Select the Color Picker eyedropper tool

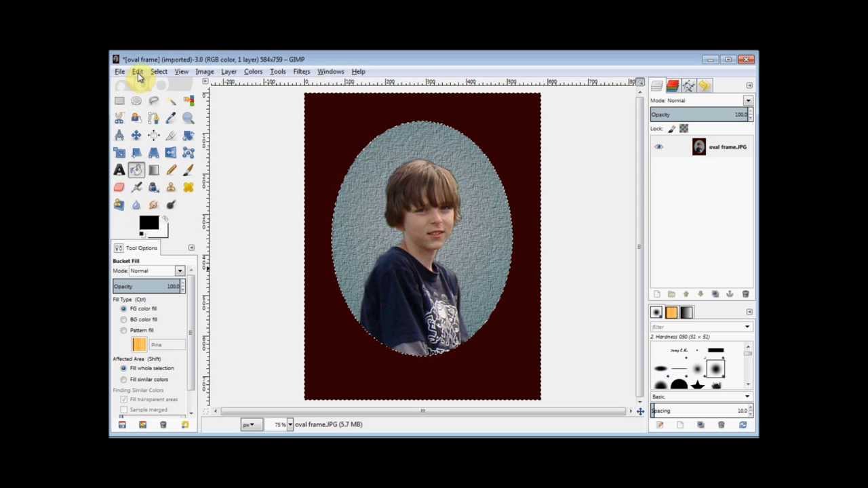pos(171,119)
